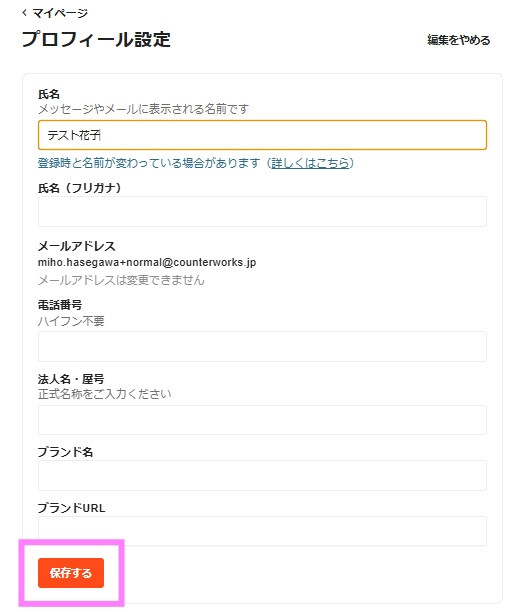Open the 詳しくはこちら link

[x=310, y=163]
